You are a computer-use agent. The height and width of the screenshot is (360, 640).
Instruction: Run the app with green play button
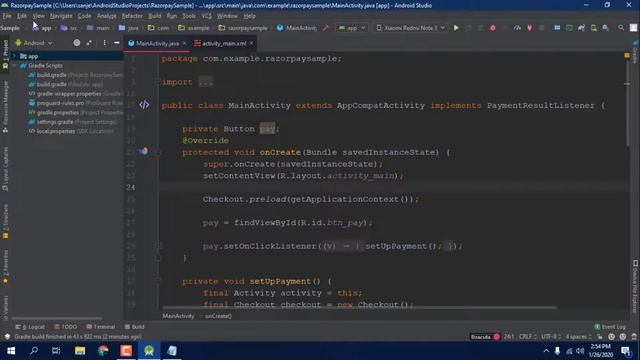tap(456, 28)
